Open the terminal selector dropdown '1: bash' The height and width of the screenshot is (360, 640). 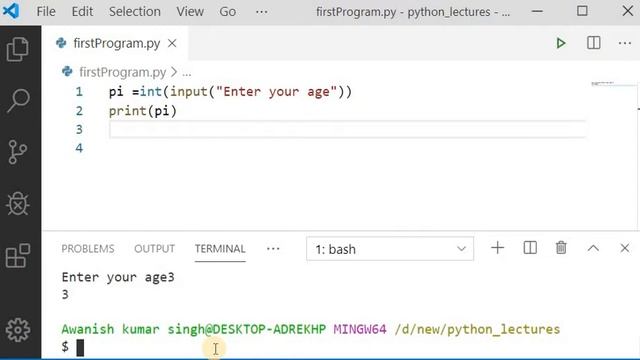pos(390,249)
